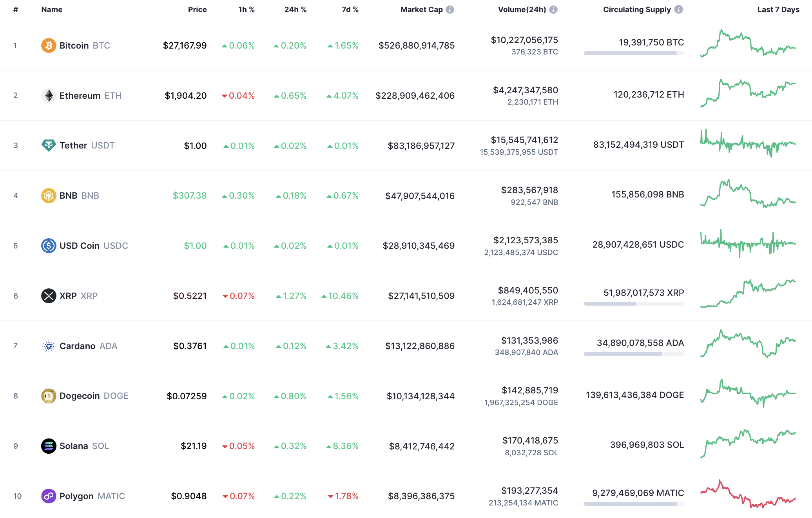The height and width of the screenshot is (518, 812).
Task: Click the BNB logo
Action: pyautogui.click(x=49, y=196)
